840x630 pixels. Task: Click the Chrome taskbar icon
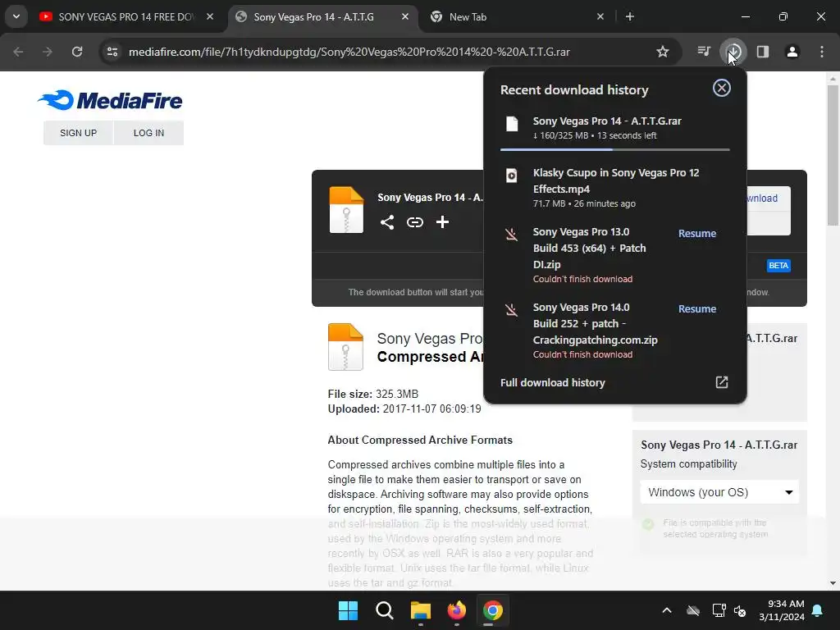493,610
